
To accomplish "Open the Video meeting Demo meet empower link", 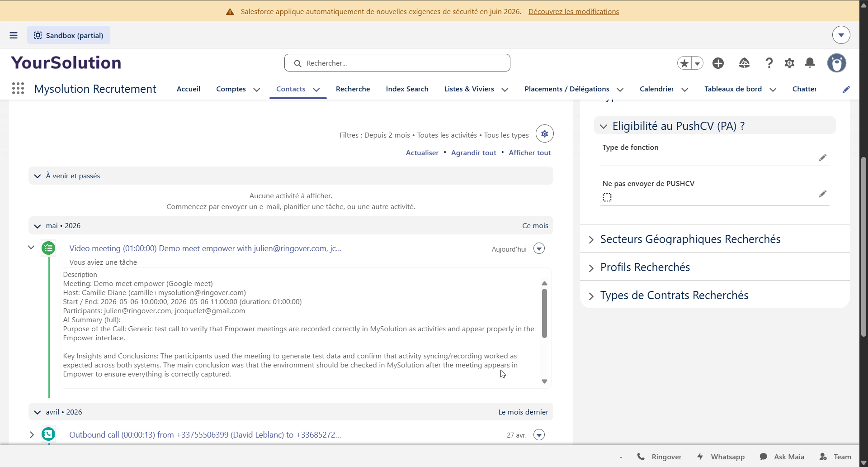I will [205, 248].
